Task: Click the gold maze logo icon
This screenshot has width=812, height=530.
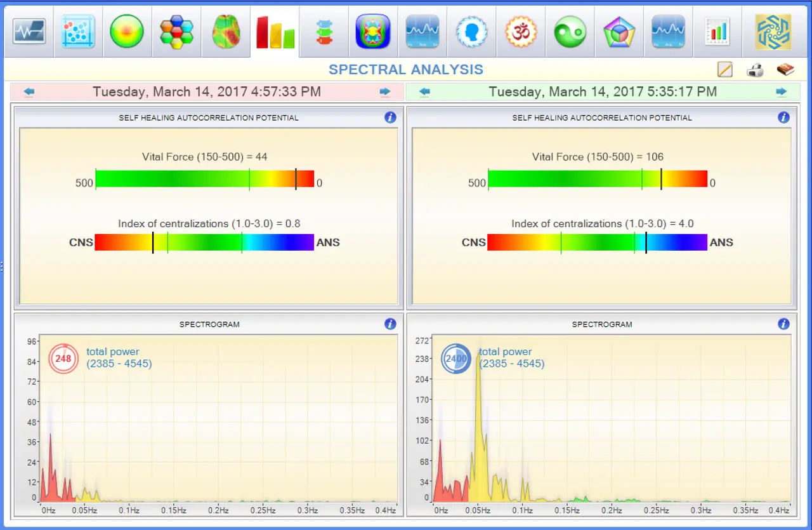Action: point(773,32)
